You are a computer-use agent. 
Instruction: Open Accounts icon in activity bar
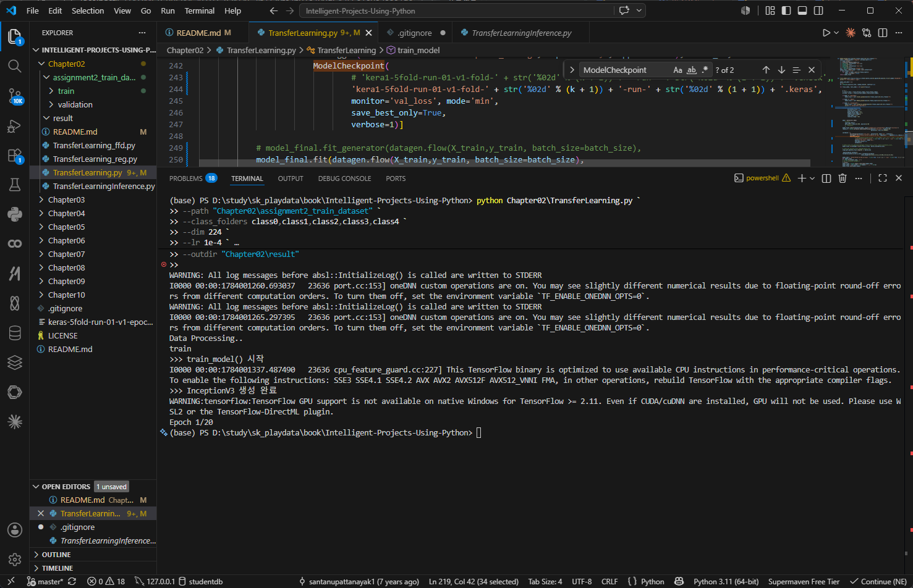coord(15,530)
